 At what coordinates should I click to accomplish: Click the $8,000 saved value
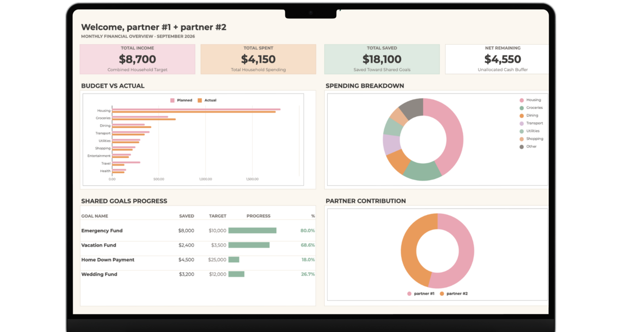(x=186, y=231)
